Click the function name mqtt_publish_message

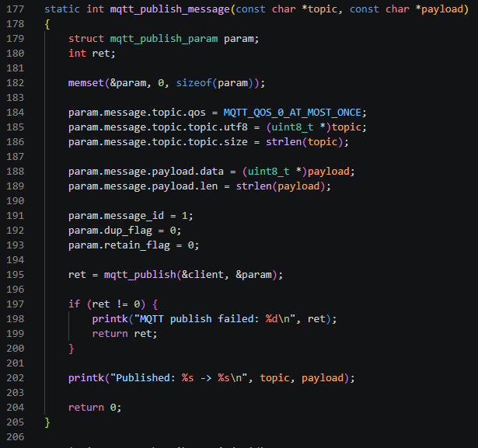tap(169, 9)
